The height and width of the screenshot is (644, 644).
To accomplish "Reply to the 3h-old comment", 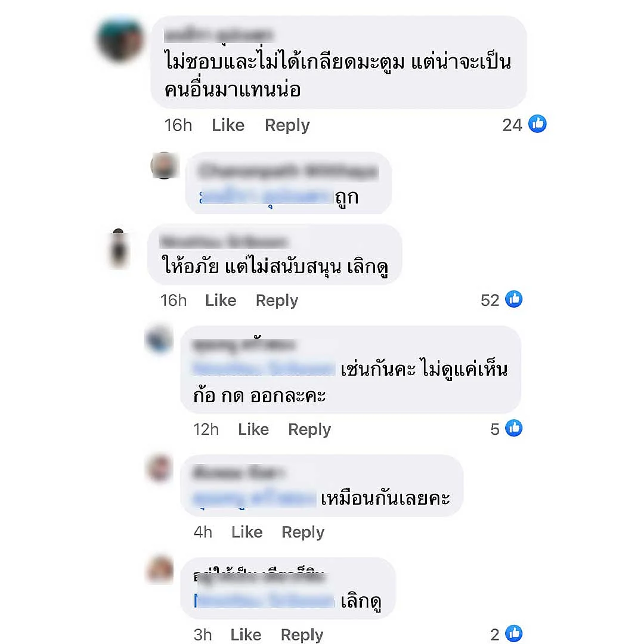I will [302, 635].
